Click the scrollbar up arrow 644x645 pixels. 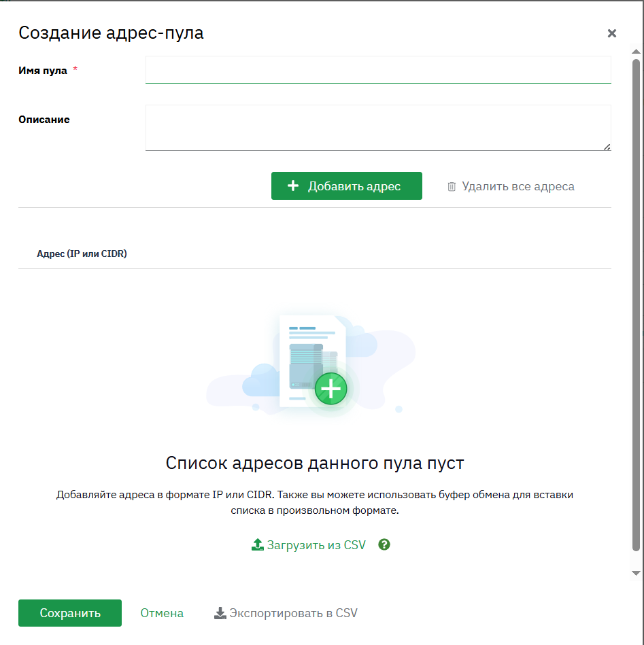point(636,52)
